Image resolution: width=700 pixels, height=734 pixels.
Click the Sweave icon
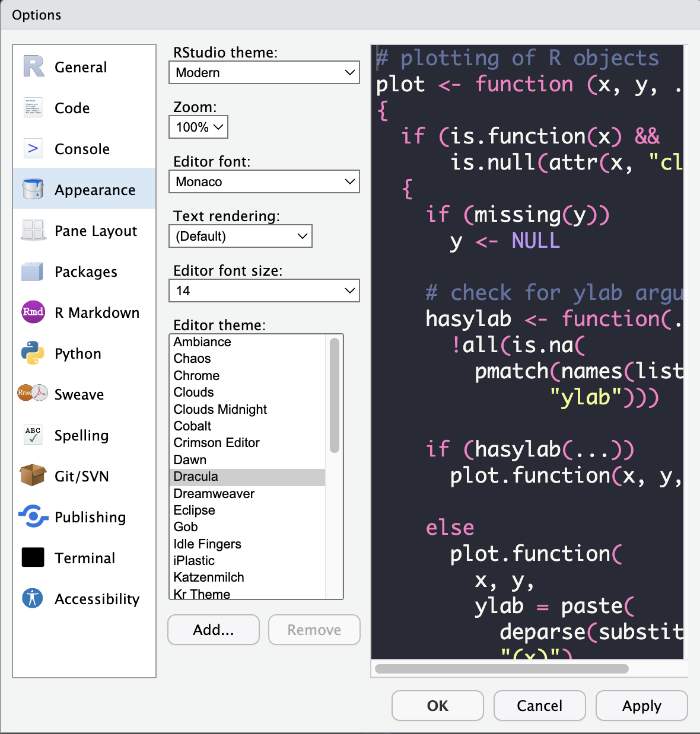[33, 394]
